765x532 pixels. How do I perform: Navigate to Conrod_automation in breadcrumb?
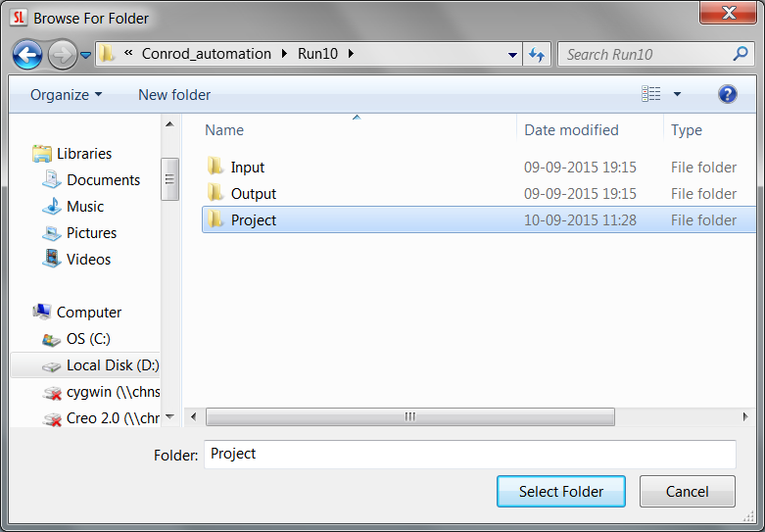(207, 54)
